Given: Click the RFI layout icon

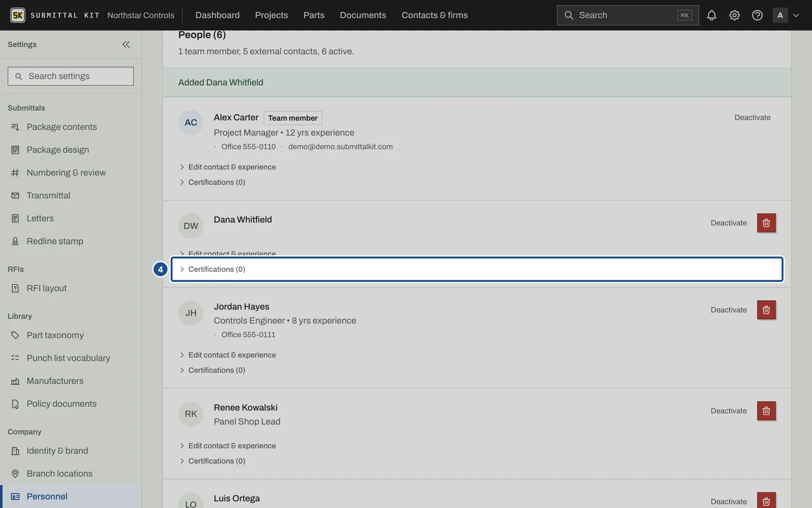Looking at the screenshot, I should [15, 288].
